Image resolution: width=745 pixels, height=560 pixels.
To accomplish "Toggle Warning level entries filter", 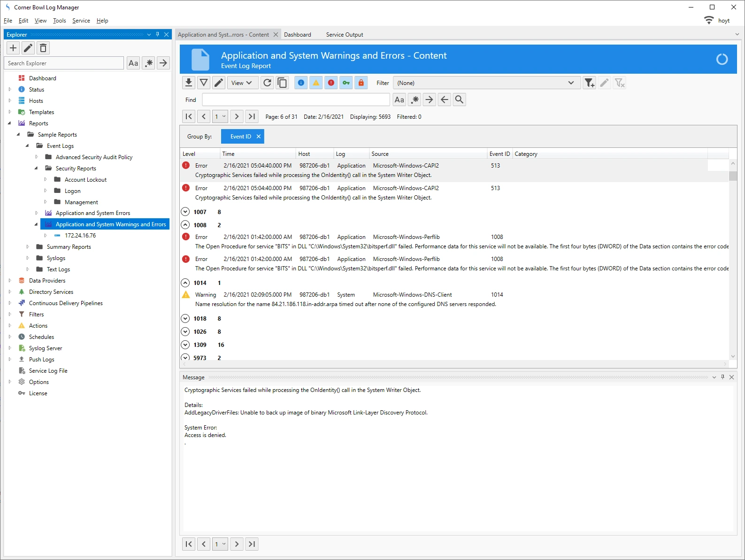I will (x=316, y=83).
